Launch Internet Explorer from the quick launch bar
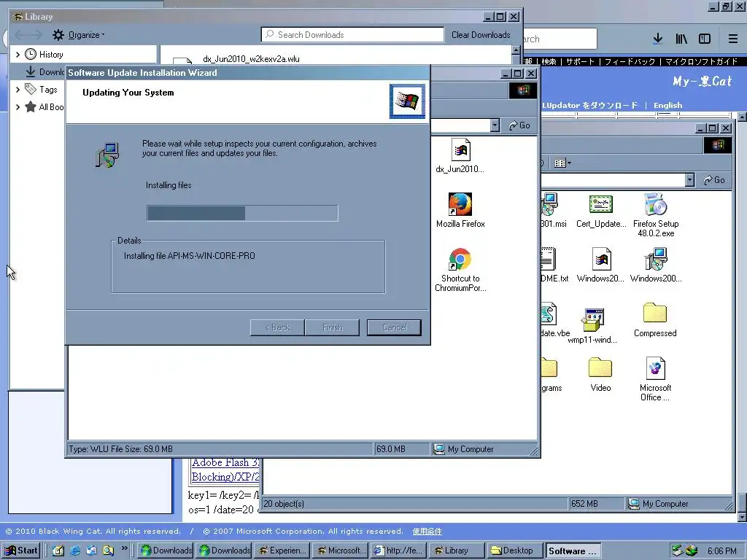Viewport: 747px width, 560px height. click(75, 551)
